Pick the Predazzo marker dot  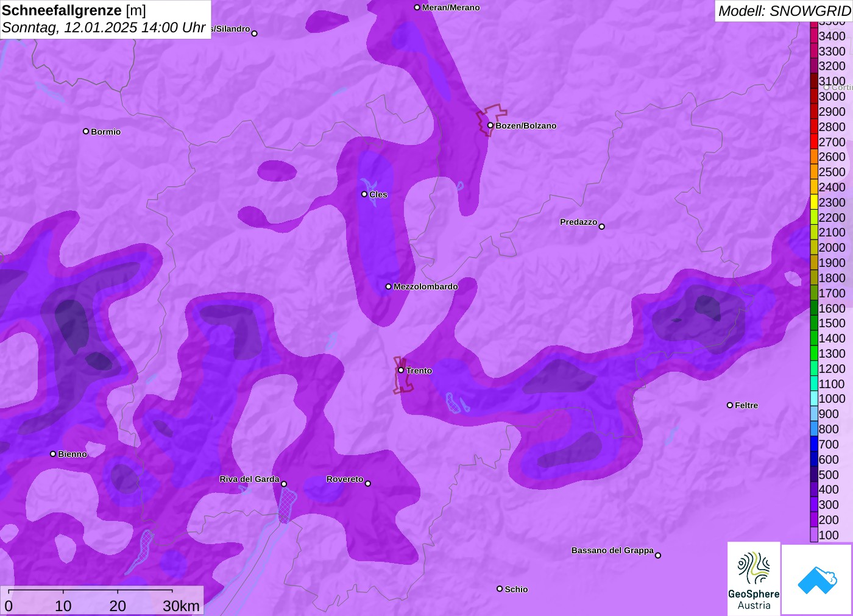[602, 227]
